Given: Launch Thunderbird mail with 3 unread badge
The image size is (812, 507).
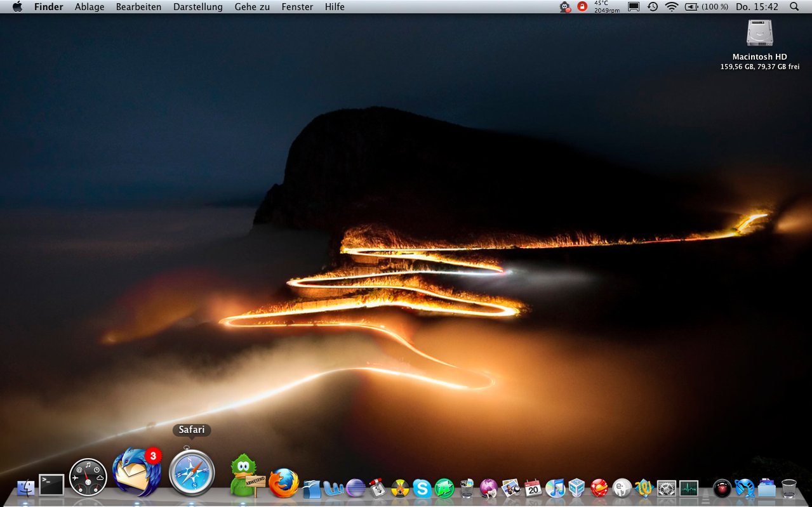Looking at the screenshot, I should pyautogui.click(x=136, y=473).
